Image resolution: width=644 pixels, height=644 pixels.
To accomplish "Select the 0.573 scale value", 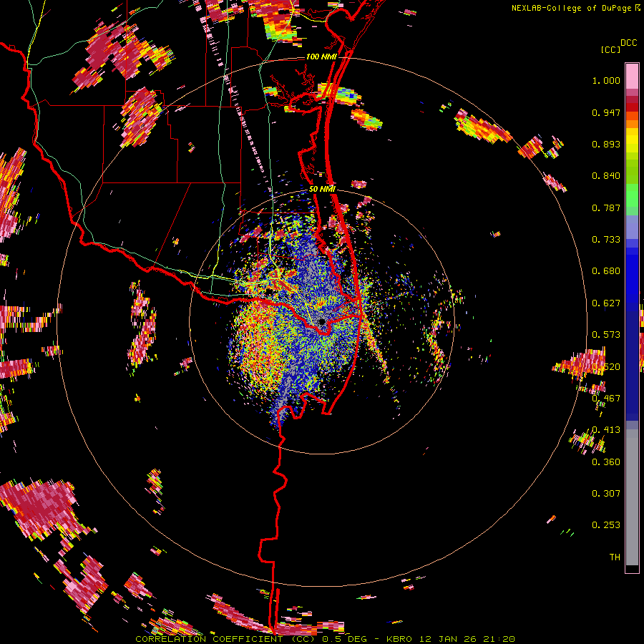I will coord(606,335).
